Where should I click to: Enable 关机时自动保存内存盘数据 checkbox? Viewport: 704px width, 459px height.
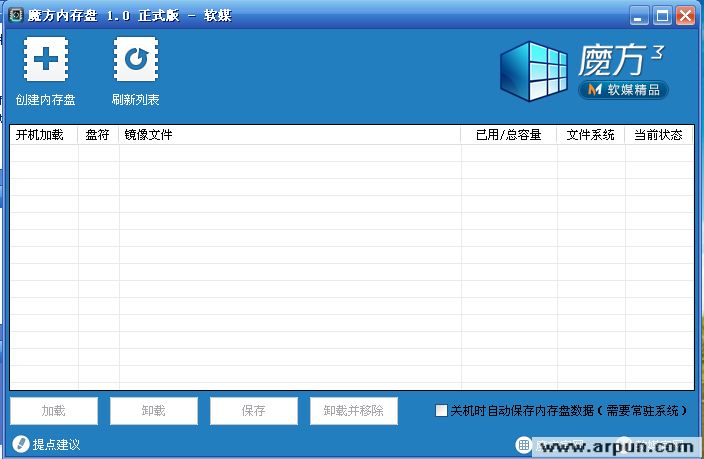441,410
